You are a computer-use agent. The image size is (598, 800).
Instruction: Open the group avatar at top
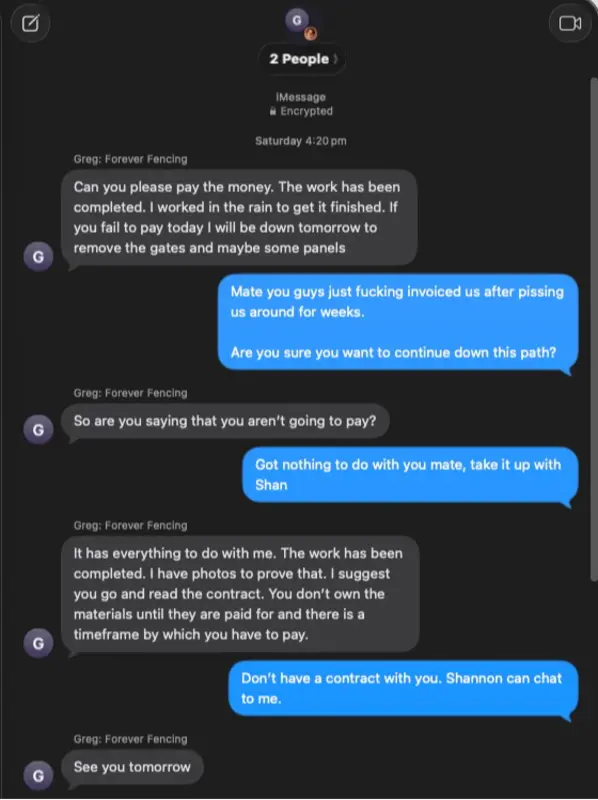coord(300,23)
